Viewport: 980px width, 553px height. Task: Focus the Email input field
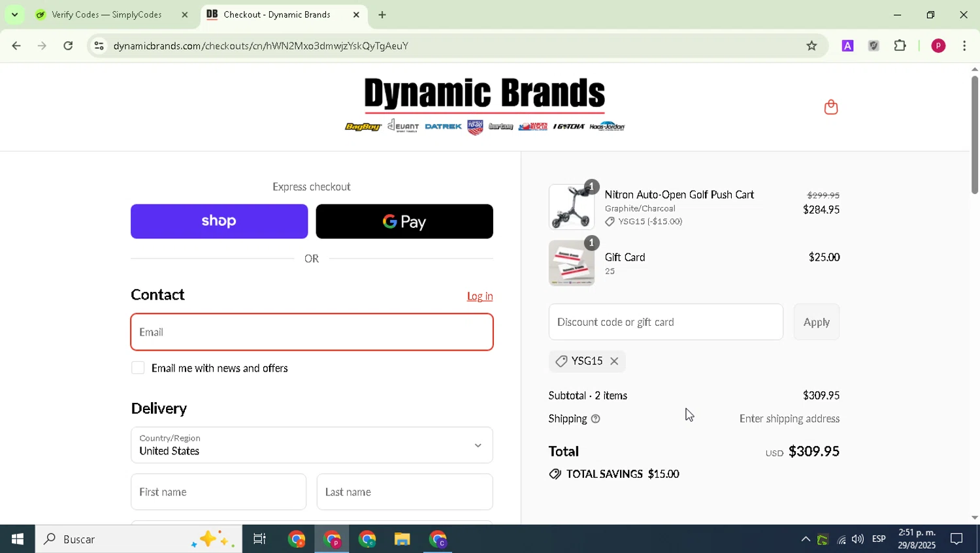click(x=312, y=332)
